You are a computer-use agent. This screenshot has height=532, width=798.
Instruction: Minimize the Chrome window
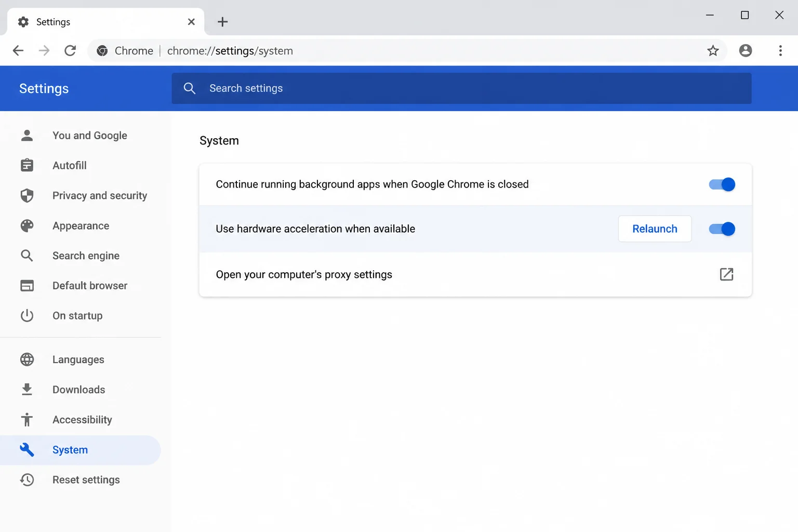pos(710,15)
